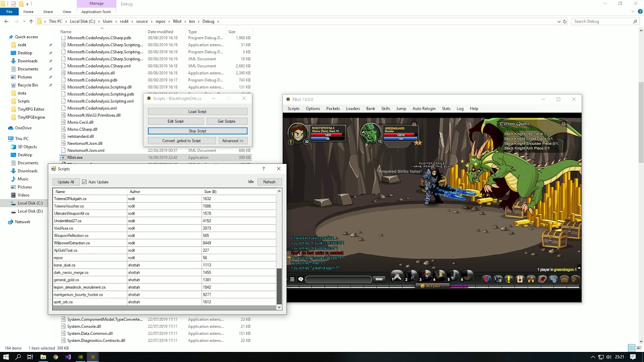Click the Advanced >> button
This screenshot has height=362, width=644.
click(232, 141)
